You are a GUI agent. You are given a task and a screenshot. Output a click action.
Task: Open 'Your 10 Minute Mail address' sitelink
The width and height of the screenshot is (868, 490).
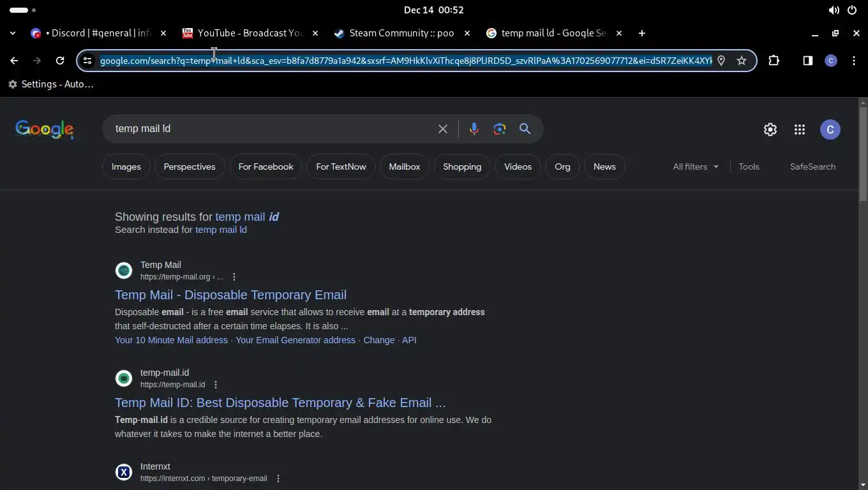click(171, 340)
